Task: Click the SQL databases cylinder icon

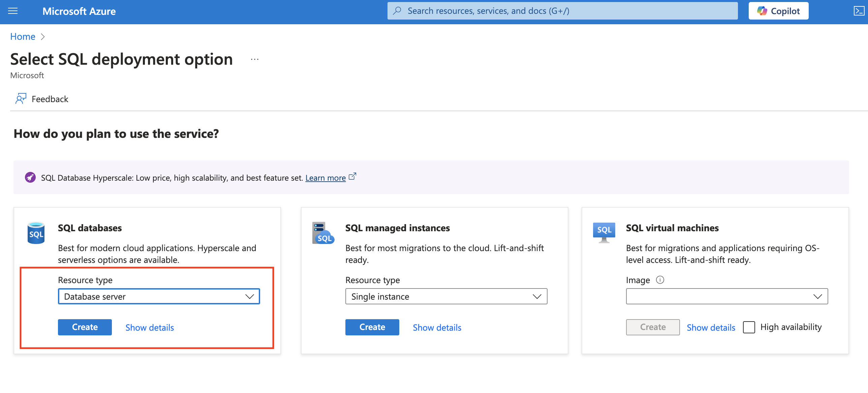Action: click(x=36, y=233)
